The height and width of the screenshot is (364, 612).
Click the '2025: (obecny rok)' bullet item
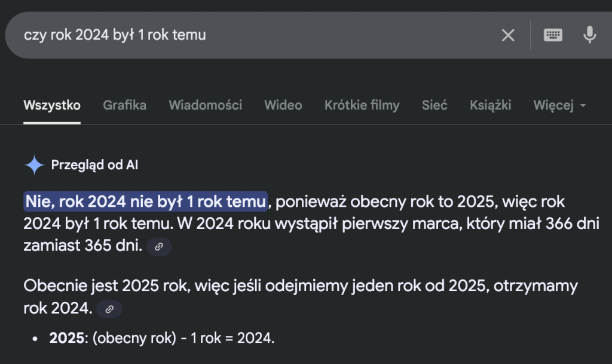click(161, 338)
